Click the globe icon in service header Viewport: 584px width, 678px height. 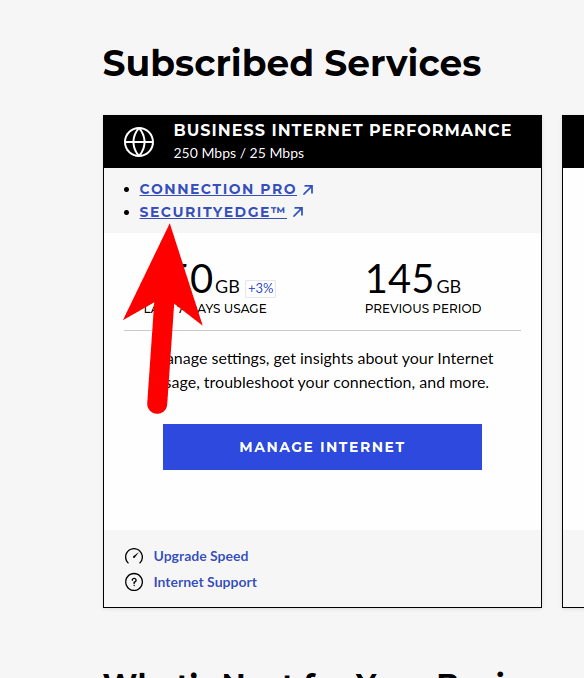(x=139, y=142)
